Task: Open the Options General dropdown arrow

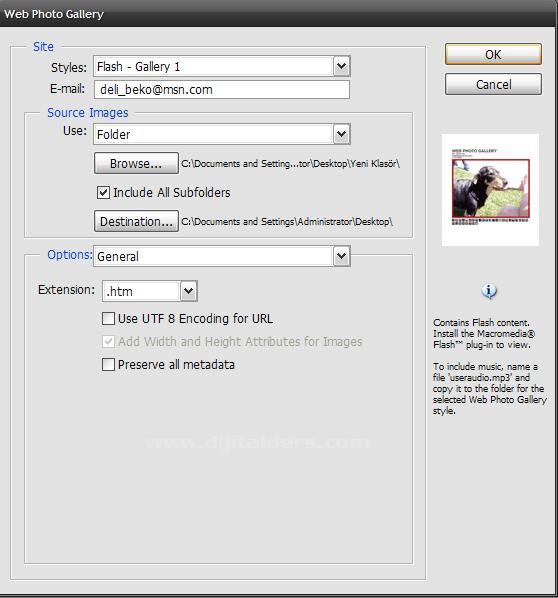Action: (x=342, y=256)
